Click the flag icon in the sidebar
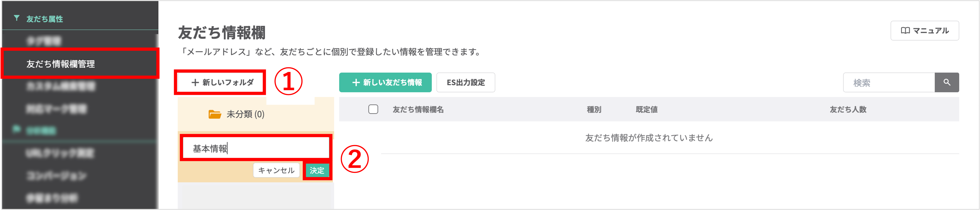The height and width of the screenshot is (210, 980). (16, 129)
